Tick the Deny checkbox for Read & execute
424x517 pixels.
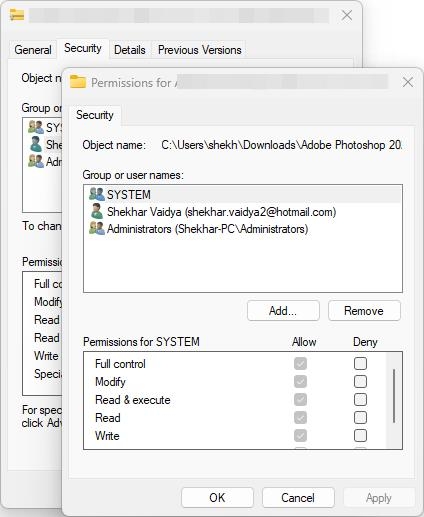coord(360,400)
